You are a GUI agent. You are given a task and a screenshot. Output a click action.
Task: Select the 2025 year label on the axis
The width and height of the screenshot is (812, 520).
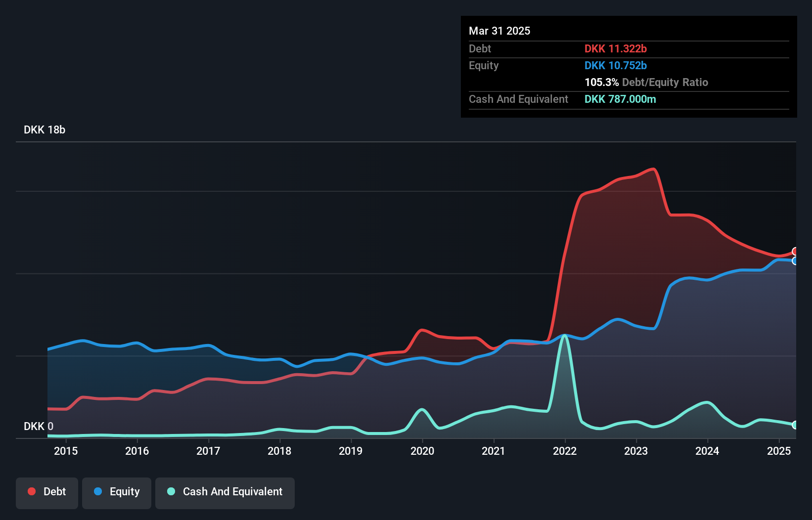[779, 451]
